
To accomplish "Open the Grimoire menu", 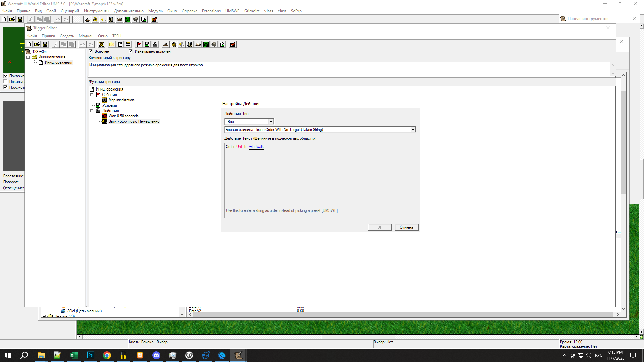I will tap(252, 11).
